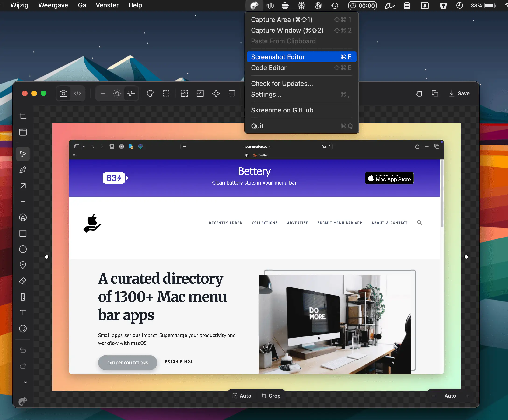
Task: Click the Save button
Action: pyautogui.click(x=459, y=93)
